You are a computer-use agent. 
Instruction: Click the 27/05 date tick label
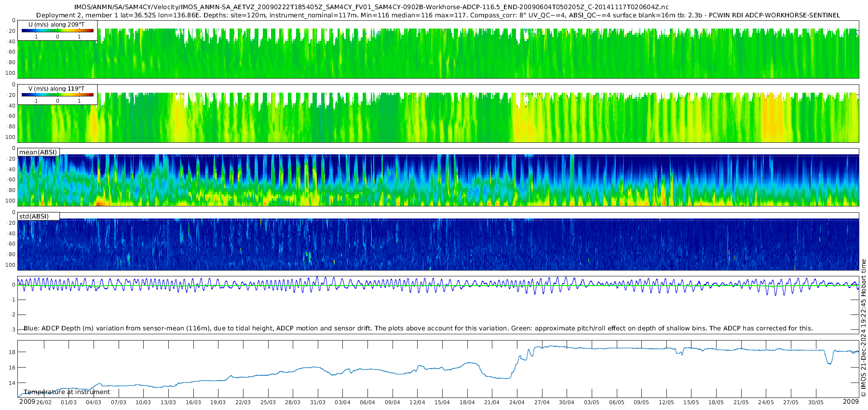791,402
